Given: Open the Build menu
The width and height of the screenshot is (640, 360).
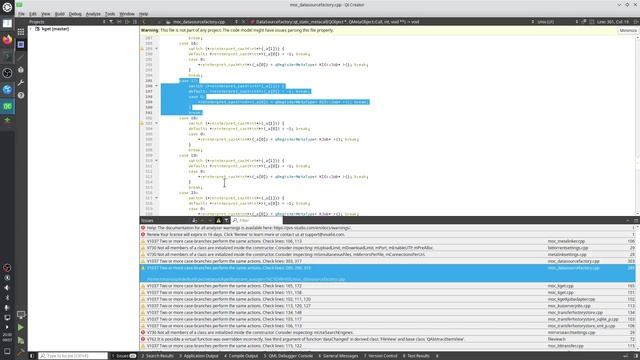Looking at the screenshot, I should (60, 14).
